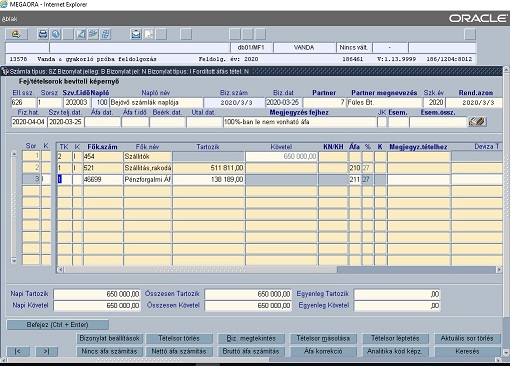Click the Egyenleg Követel field
Screen dimensions: 510x366
397,306
